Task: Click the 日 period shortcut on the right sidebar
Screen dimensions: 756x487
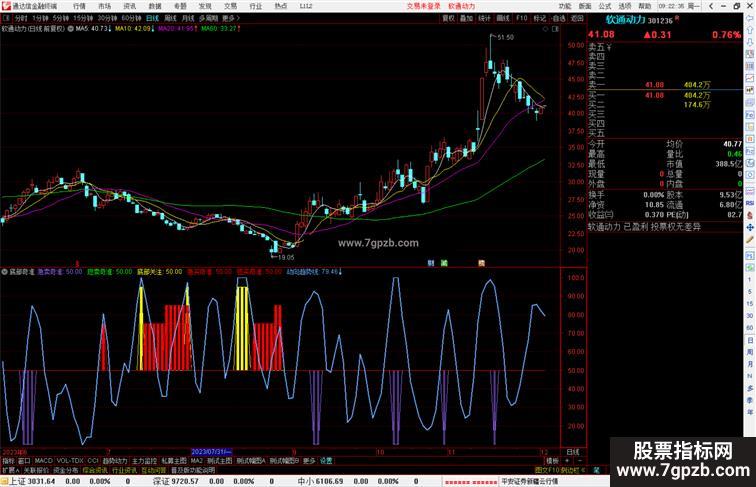Action: pyautogui.click(x=750, y=340)
